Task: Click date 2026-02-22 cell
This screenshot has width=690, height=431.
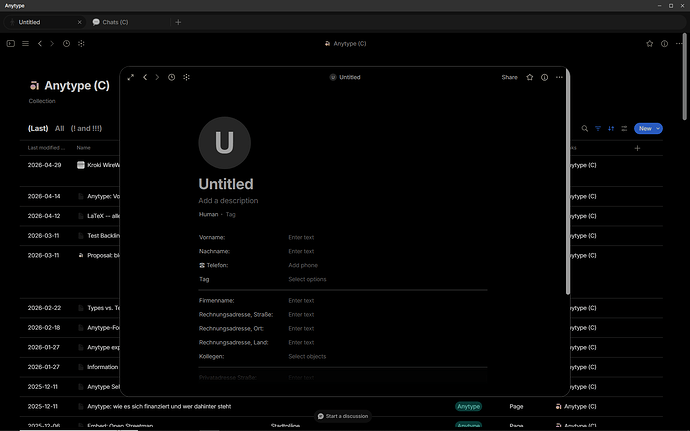Action: point(44,308)
